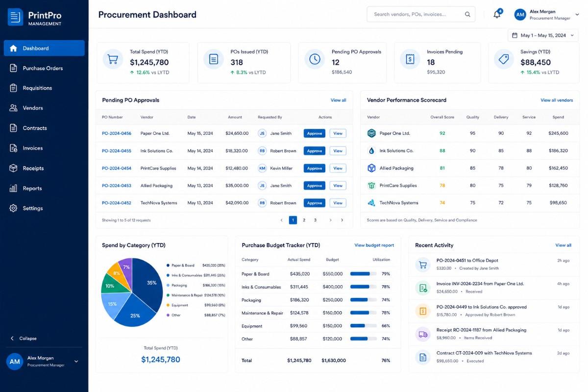Click the PrintCare Supplies vendor logo
The image size is (588, 392).
point(371,186)
